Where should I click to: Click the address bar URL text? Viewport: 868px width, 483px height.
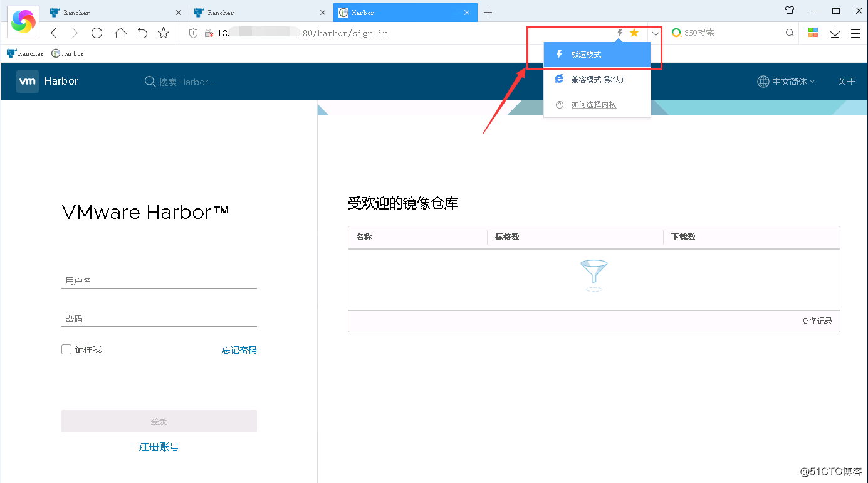tap(303, 33)
